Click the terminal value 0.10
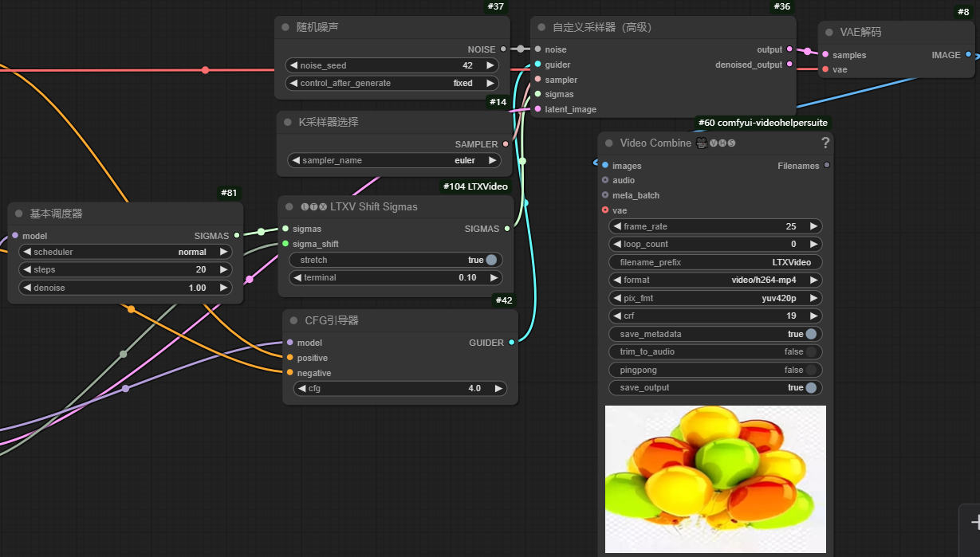 pos(467,278)
